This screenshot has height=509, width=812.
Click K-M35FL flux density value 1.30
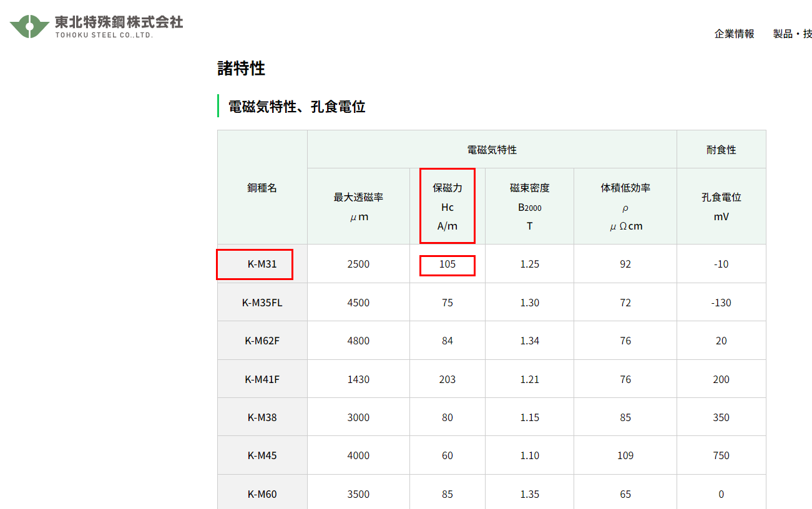pos(529,303)
